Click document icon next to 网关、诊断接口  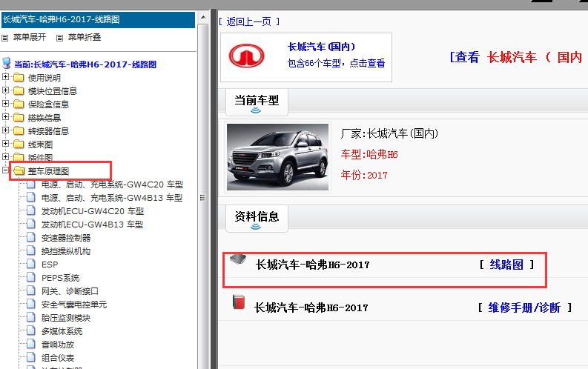click(x=31, y=290)
